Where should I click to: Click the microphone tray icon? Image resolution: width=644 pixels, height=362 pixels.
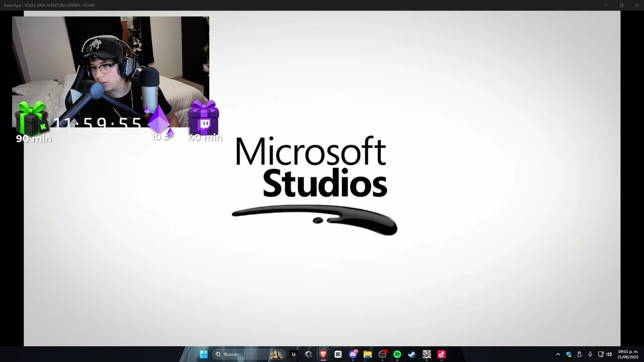tap(590, 354)
